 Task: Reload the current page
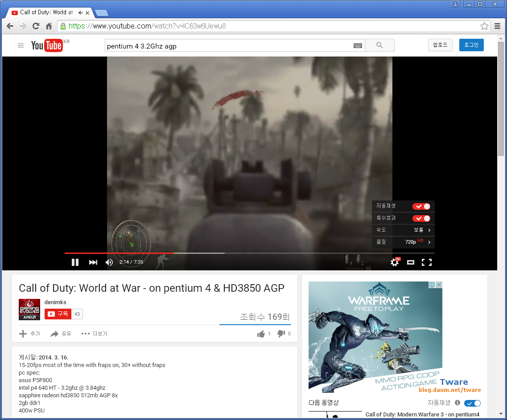[x=36, y=26]
